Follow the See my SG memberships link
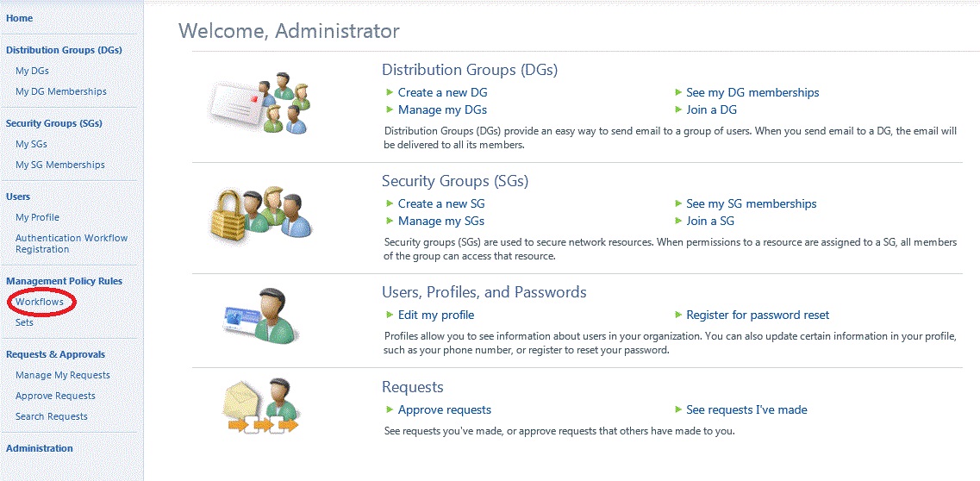The image size is (980, 481). [x=751, y=203]
